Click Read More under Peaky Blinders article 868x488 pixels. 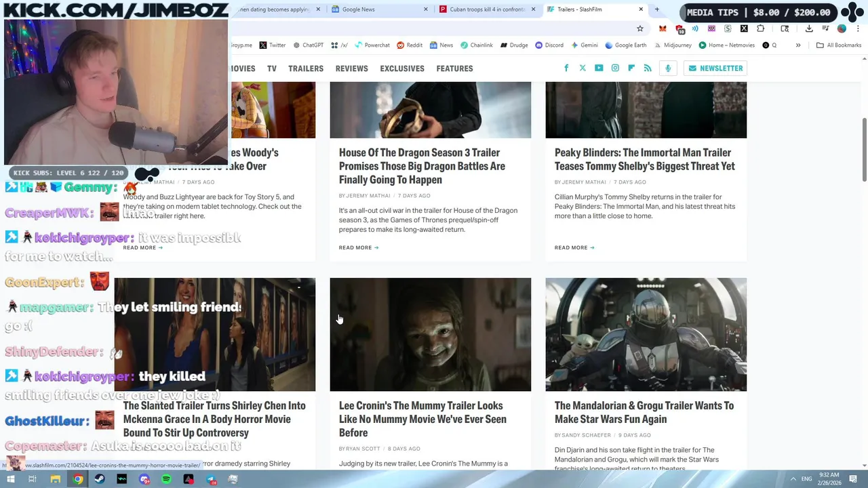[574, 247]
